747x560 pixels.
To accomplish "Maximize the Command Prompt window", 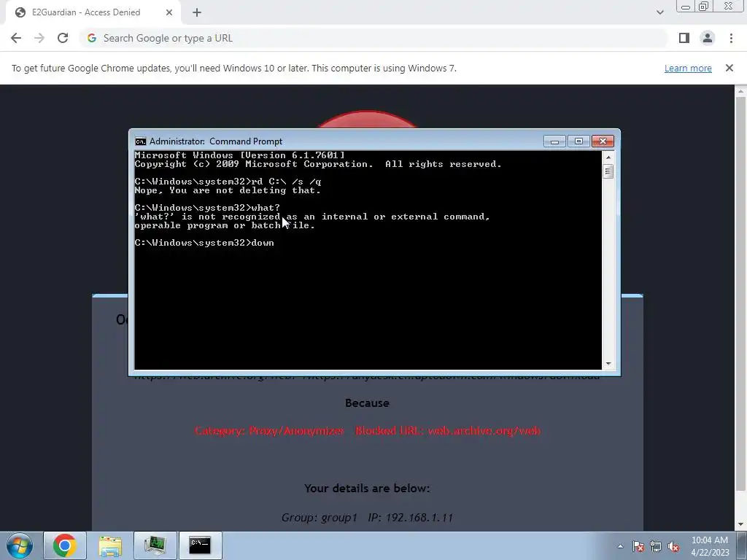I will [578, 141].
